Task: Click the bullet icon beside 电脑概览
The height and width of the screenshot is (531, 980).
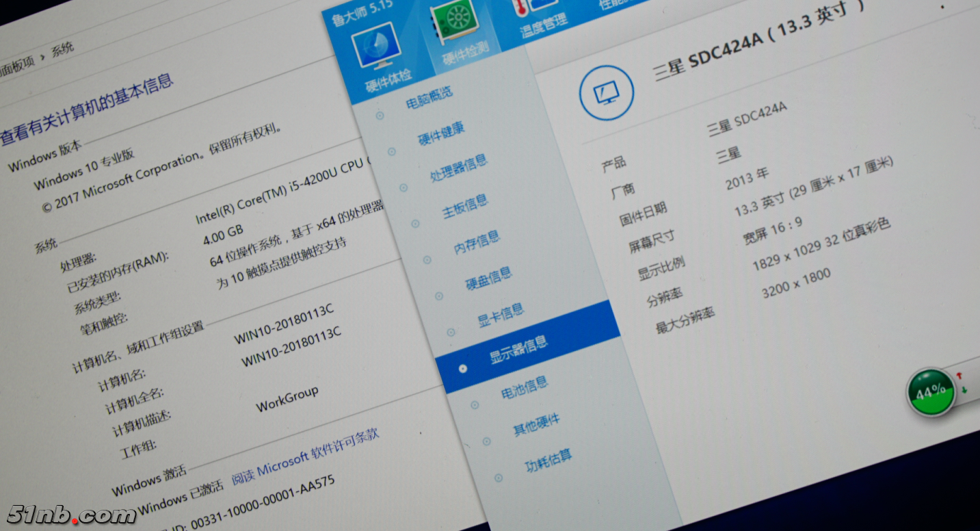Action: click(380, 116)
